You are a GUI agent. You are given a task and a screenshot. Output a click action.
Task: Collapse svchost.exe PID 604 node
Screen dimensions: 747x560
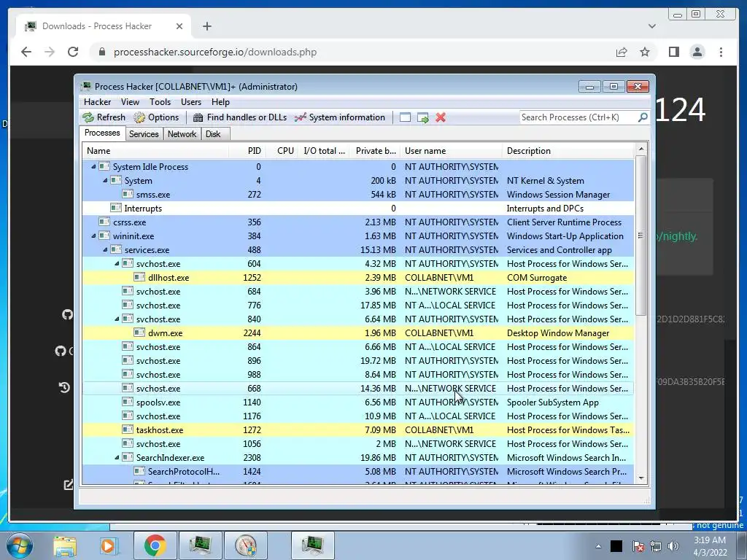[117, 263]
